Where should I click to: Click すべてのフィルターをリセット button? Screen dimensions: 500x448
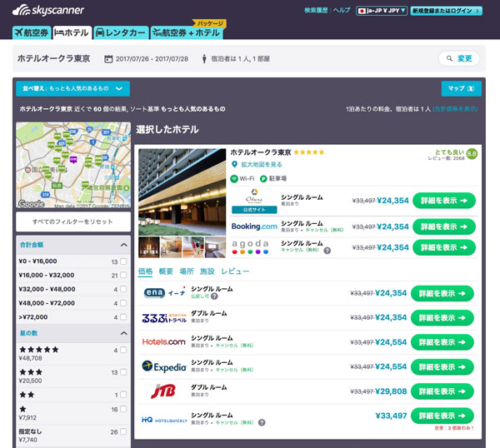pos(73,222)
